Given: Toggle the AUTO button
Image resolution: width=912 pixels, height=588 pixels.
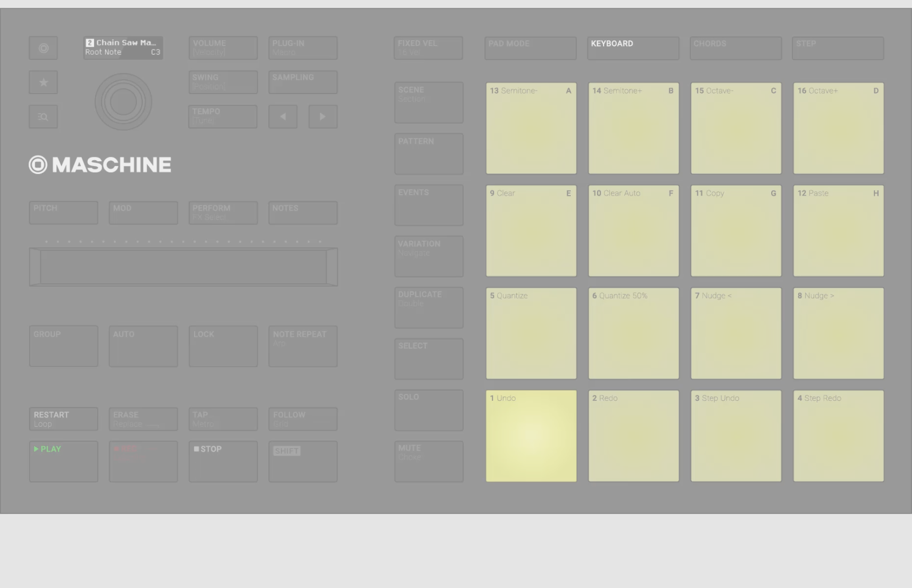Looking at the screenshot, I should [x=143, y=346].
